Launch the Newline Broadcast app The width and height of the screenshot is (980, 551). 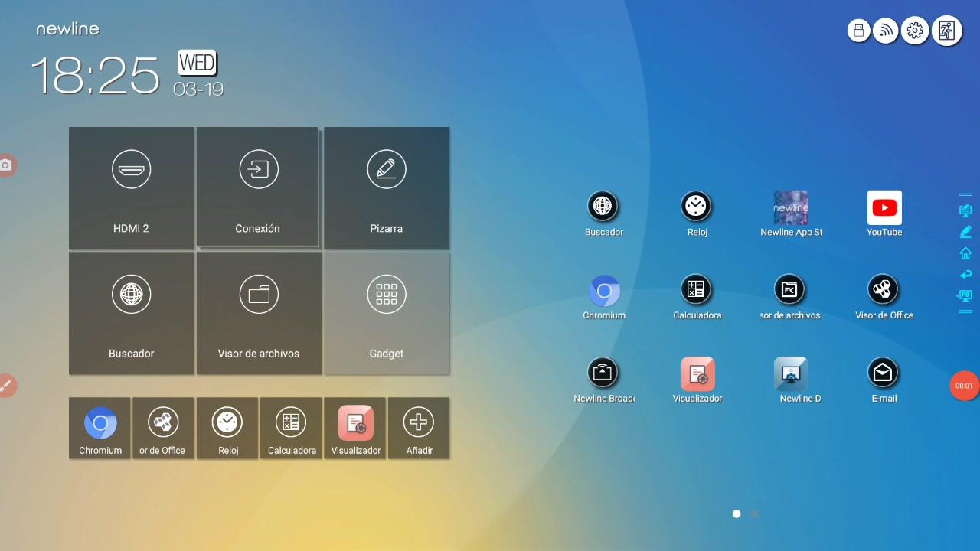pyautogui.click(x=603, y=380)
